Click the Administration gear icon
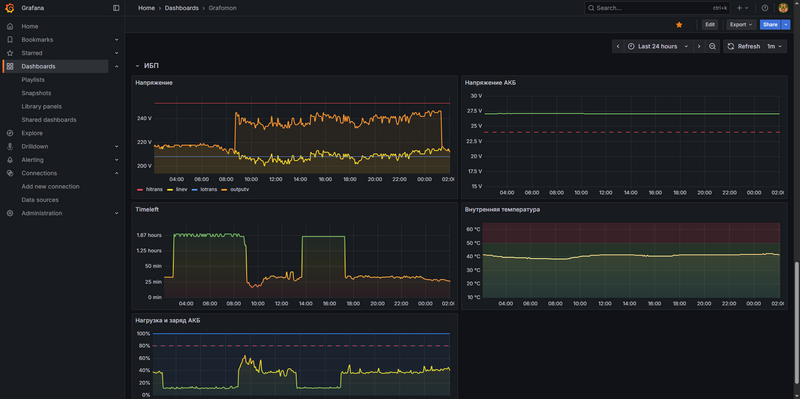Screen dimensions: 800x399 point(10,213)
